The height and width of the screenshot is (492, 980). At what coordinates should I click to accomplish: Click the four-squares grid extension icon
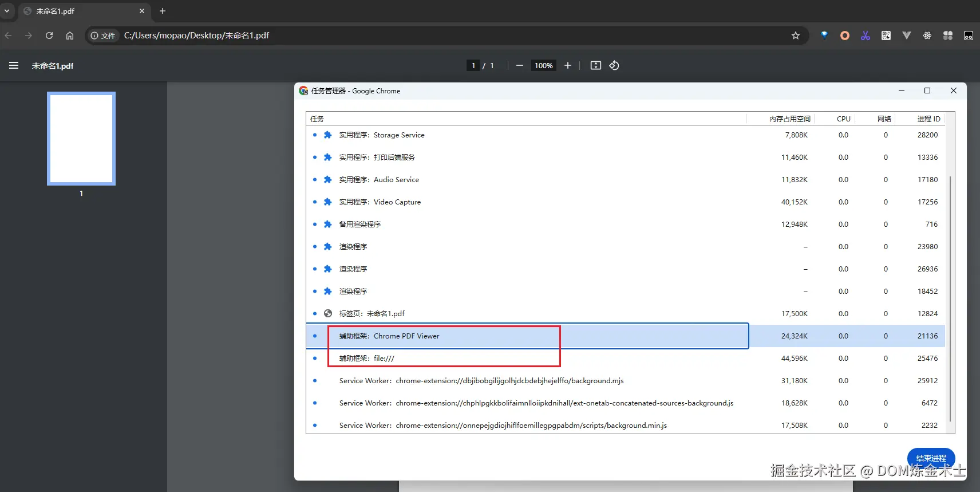coord(948,36)
